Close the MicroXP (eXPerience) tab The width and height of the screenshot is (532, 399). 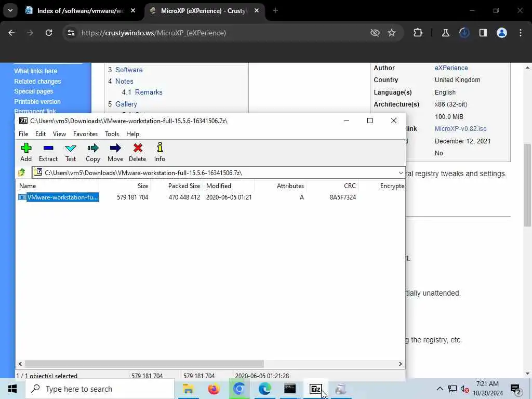pos(257,11)
